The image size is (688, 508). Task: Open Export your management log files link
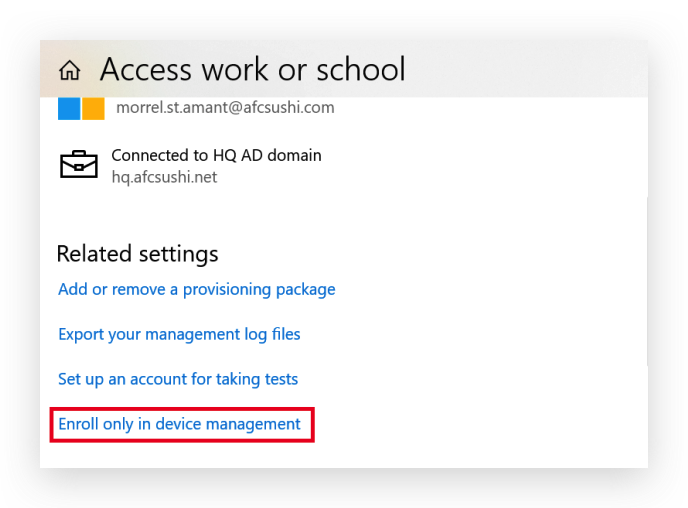[179, 334]
